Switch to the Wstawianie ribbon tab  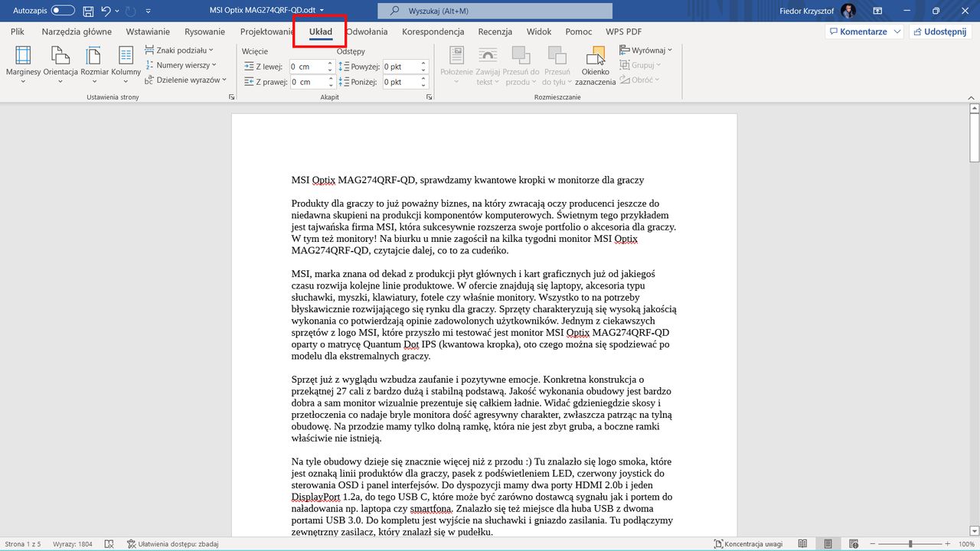148,31
